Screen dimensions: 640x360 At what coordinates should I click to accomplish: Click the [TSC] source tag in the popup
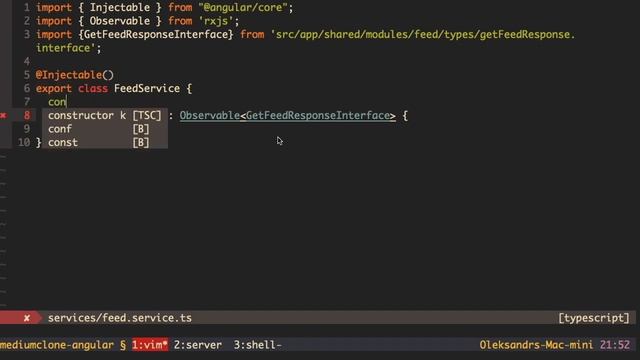(147, 116)
